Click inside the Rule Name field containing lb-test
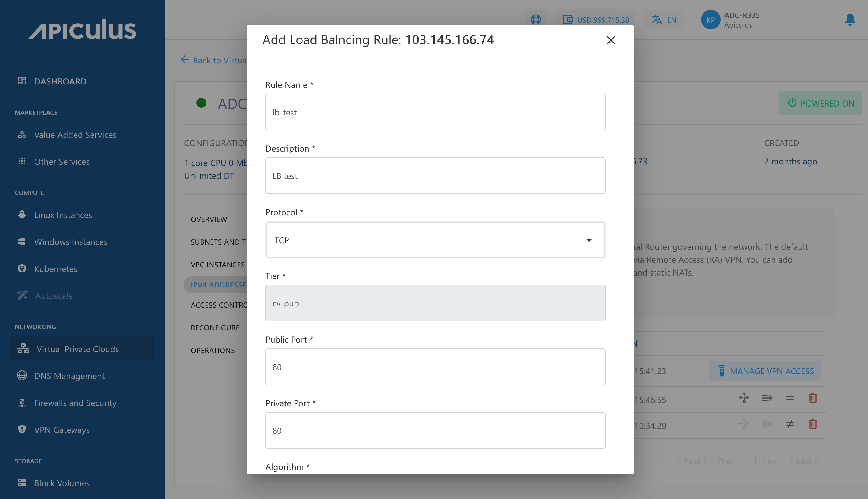This screenshot has width=868, height=499. click(x=435, y=112)
